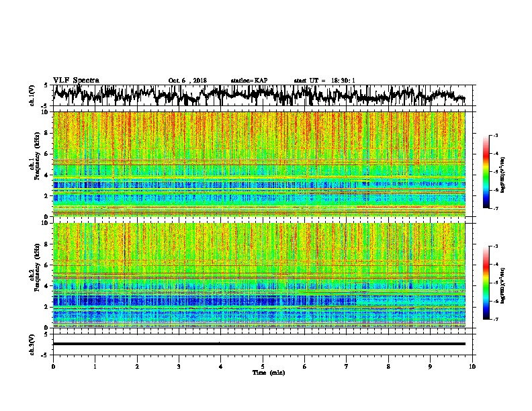Click the ch.1 spectrogram color scale bar
This screenshot has height=411, width=532.
pyautogui.click(x=486, y=172)
